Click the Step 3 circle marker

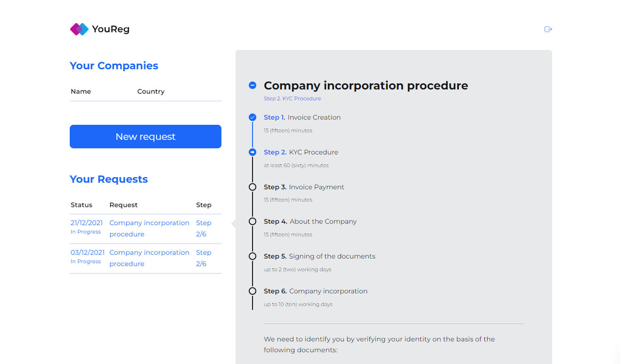pyautogui.click(x=253, y=187)
